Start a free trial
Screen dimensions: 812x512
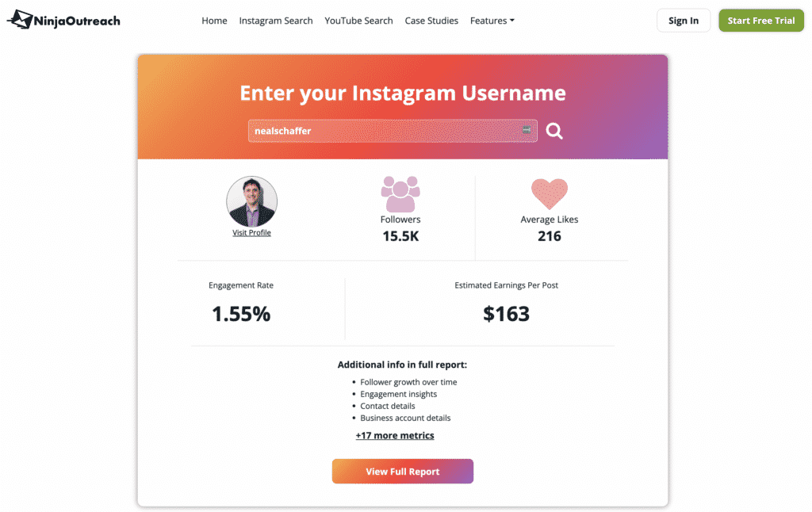click(760, 20)
